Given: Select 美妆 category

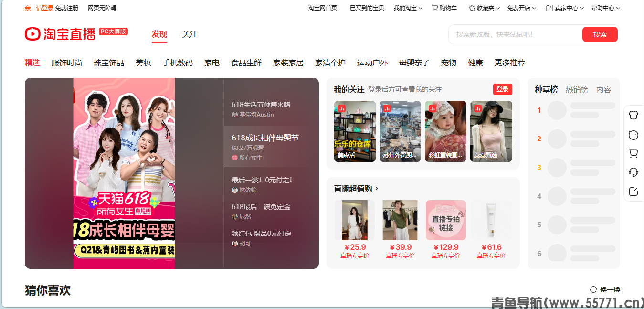Looking at the screenshot, I should pyautogui.click(x=143, y=63).
